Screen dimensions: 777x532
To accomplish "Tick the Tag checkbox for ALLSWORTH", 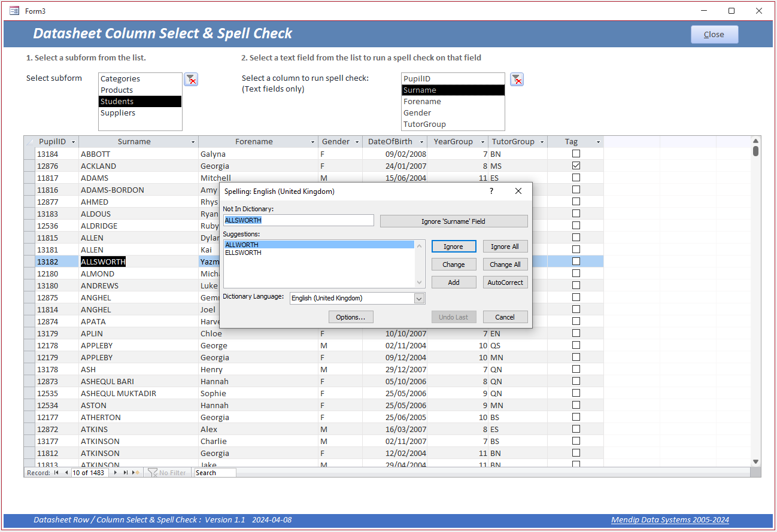I will pyautogui.click(x=576, y=262).
